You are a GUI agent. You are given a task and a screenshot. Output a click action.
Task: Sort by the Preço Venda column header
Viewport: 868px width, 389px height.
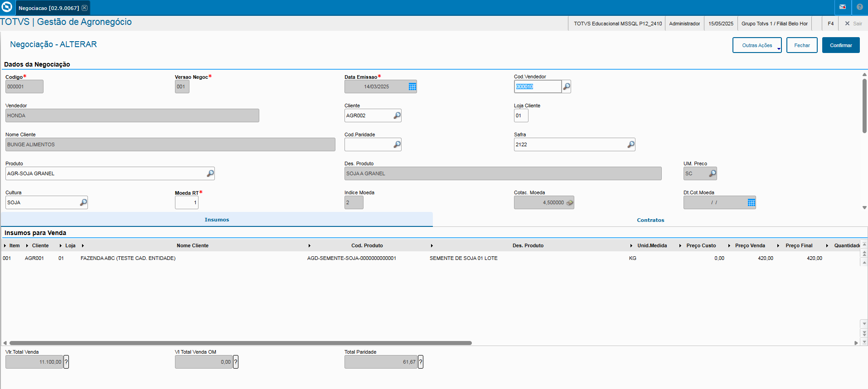(x=750, y=245)
